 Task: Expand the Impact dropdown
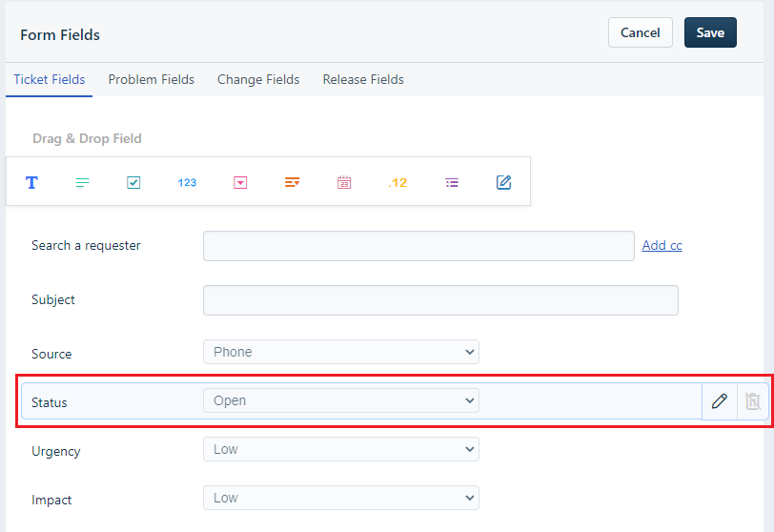341,498
